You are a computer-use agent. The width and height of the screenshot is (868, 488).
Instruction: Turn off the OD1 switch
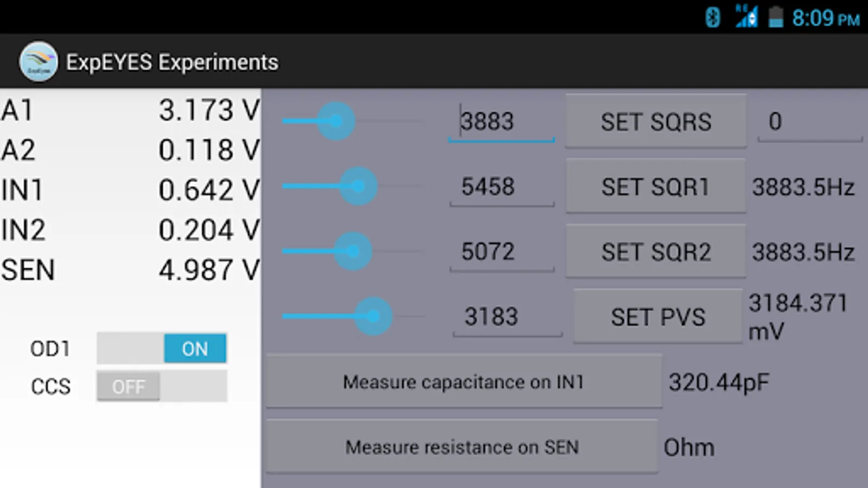click(x=162, y=348)
